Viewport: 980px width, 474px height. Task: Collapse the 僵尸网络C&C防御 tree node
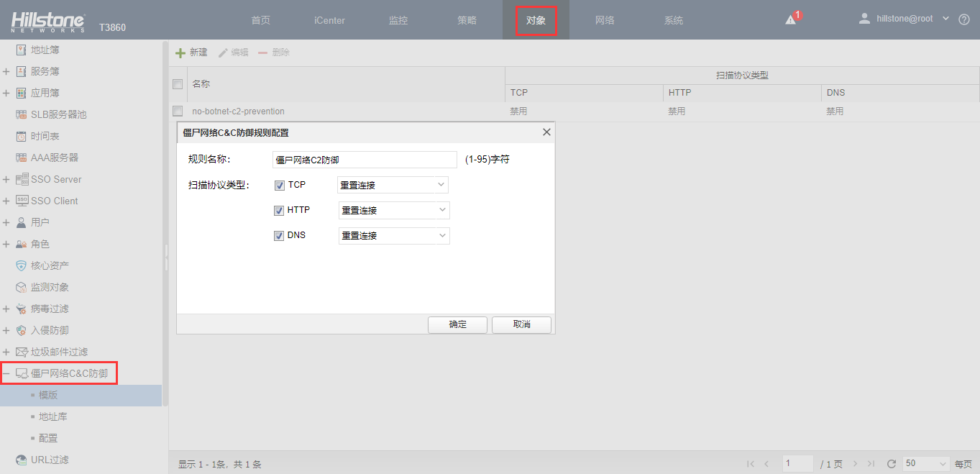pos(6,374)
